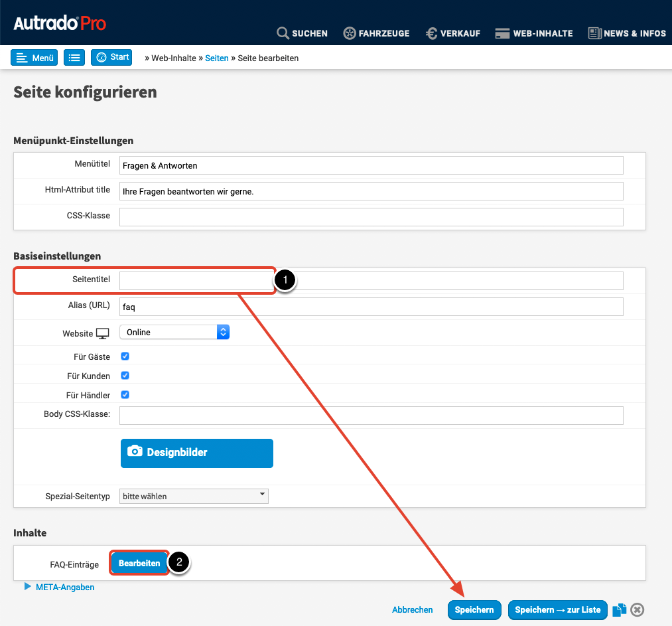Open the Spezial-Seitentyp dropdown
Viewport: 672px width, 626px height.
[194, 496]
